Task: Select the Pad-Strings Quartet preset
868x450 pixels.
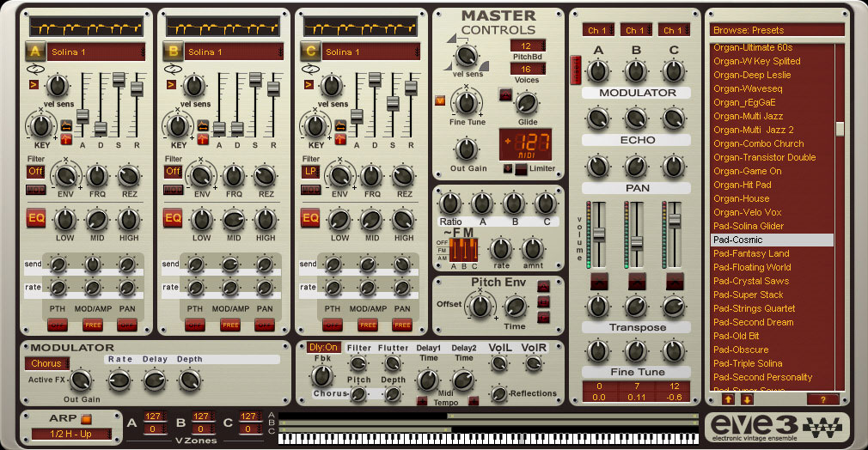Action: click(772, 308)
